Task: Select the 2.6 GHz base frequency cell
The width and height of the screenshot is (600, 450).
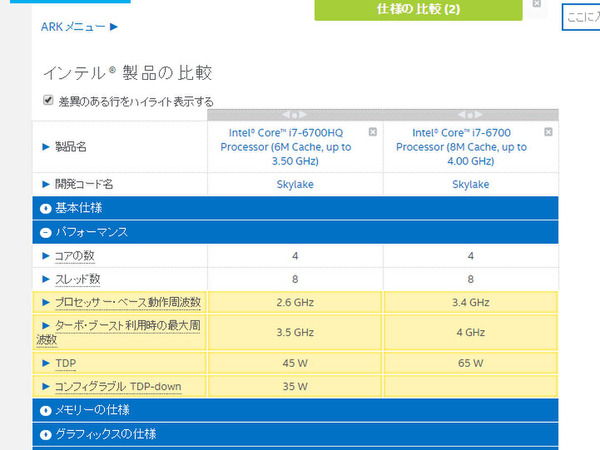Action: pos(295,302)
